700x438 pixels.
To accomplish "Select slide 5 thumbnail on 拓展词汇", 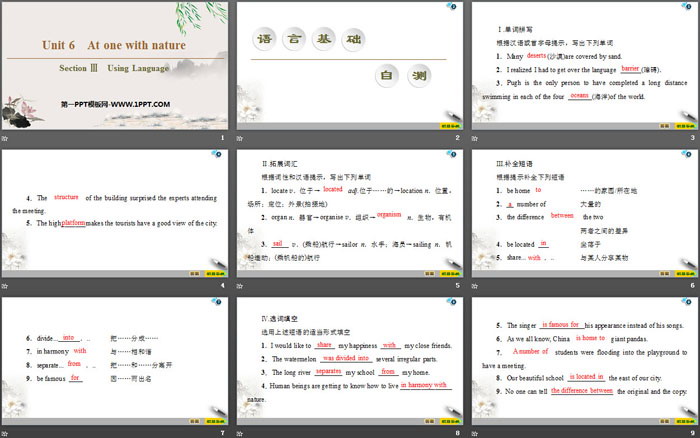I will (x=350, y=213).
